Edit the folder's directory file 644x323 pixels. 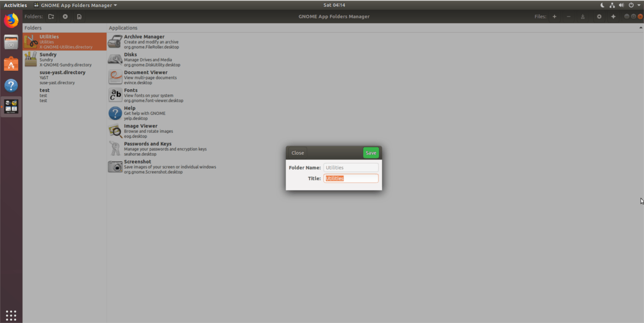pyautogui.click(x=79, y=16)
